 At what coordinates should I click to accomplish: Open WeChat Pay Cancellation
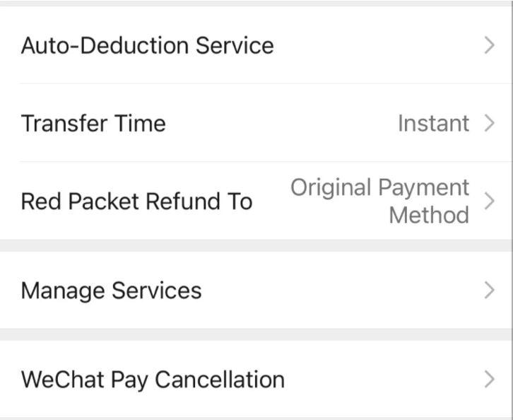(x=153, y=380)
